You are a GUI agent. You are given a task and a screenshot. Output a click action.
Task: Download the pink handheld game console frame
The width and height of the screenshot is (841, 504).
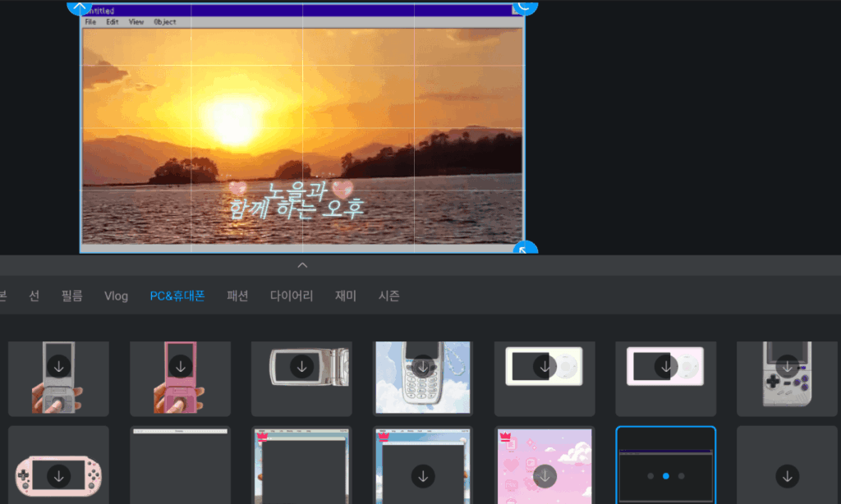click(57, 475)
